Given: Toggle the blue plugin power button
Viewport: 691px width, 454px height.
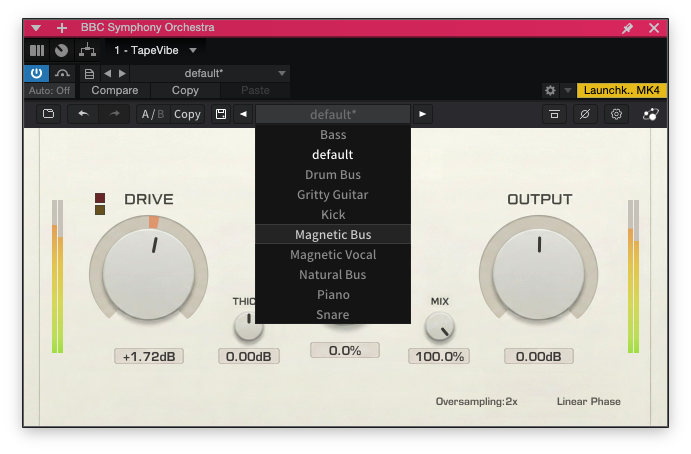Looking at the screenshot, I should coord(37,73).
